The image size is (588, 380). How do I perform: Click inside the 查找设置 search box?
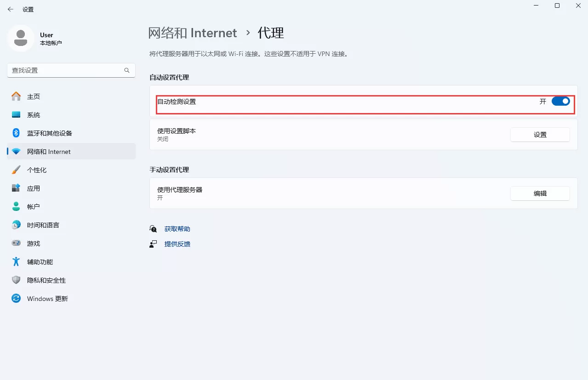pyautogui.click(x=69, y=70)
